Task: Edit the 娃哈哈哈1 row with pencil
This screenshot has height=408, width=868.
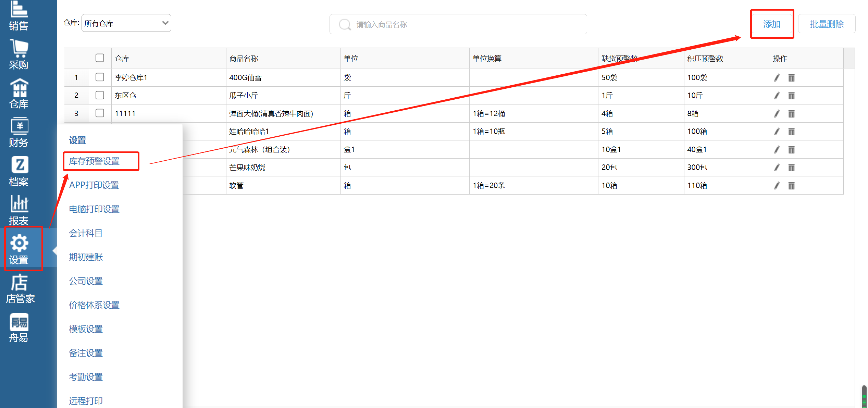Action: tap(777, 132)
